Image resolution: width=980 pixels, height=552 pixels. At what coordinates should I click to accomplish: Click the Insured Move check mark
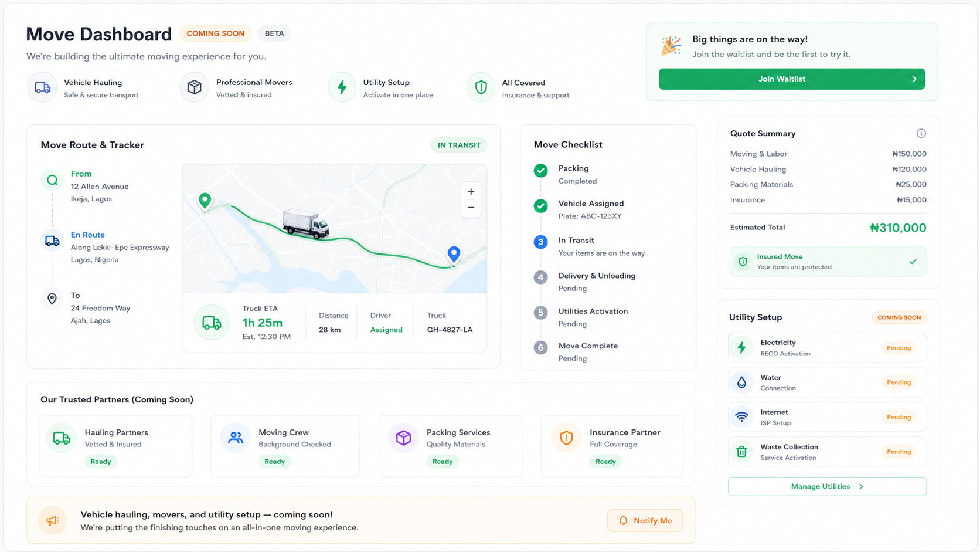(x=913, y=262)
